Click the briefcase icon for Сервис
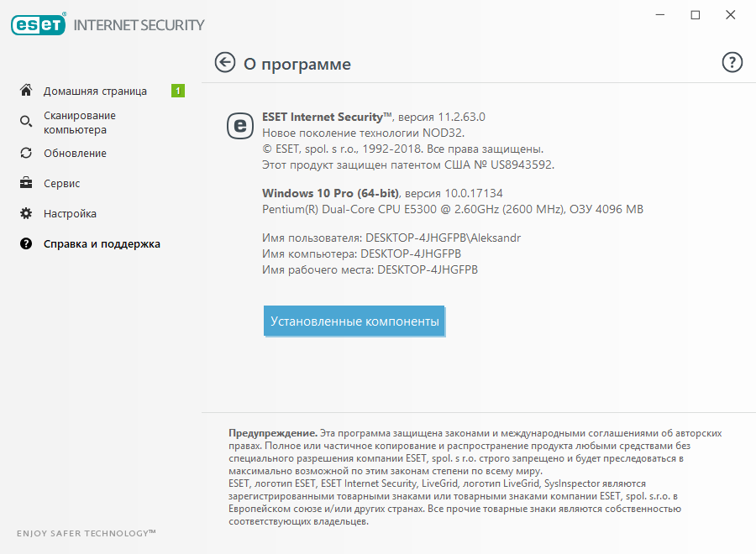The image size is (756, 554). [x=26, y=183]
